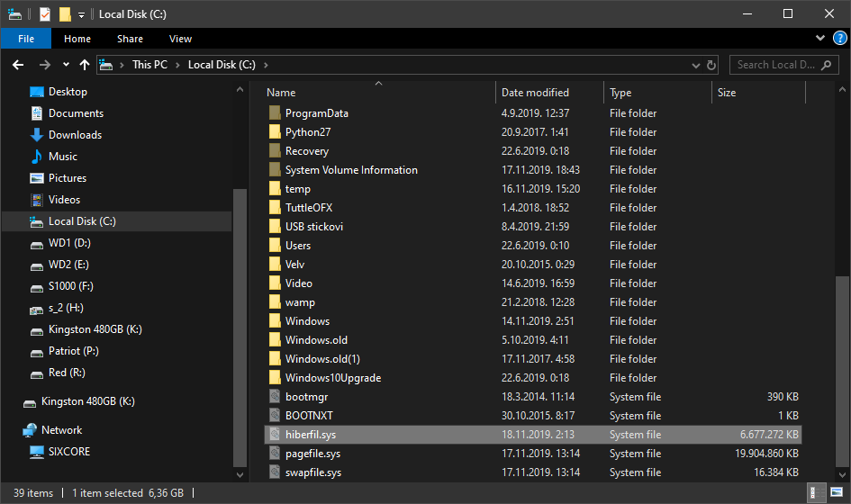Click the 19.904.860 KB size cell
The height and width of the screenshot is (504, 851).
click(766, 454)
